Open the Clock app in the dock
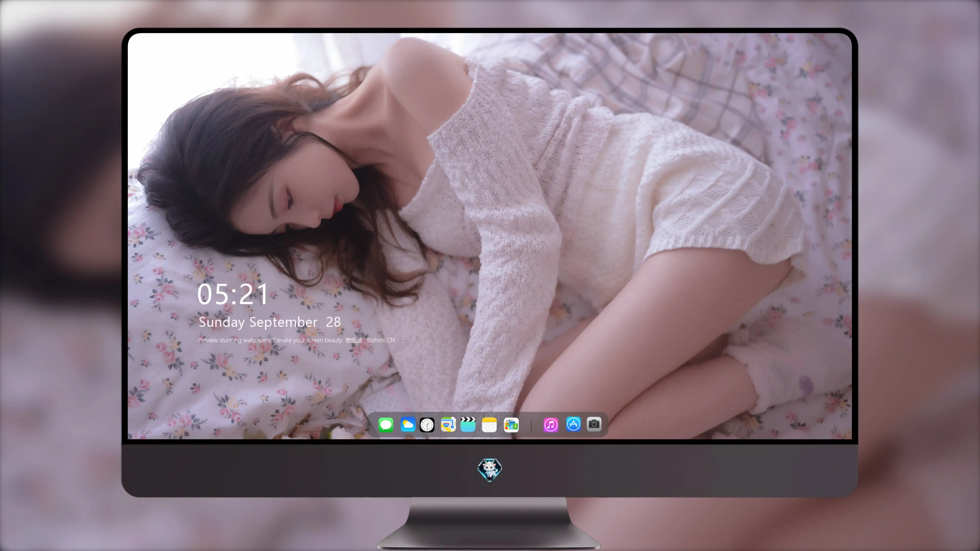 [427, 425]
